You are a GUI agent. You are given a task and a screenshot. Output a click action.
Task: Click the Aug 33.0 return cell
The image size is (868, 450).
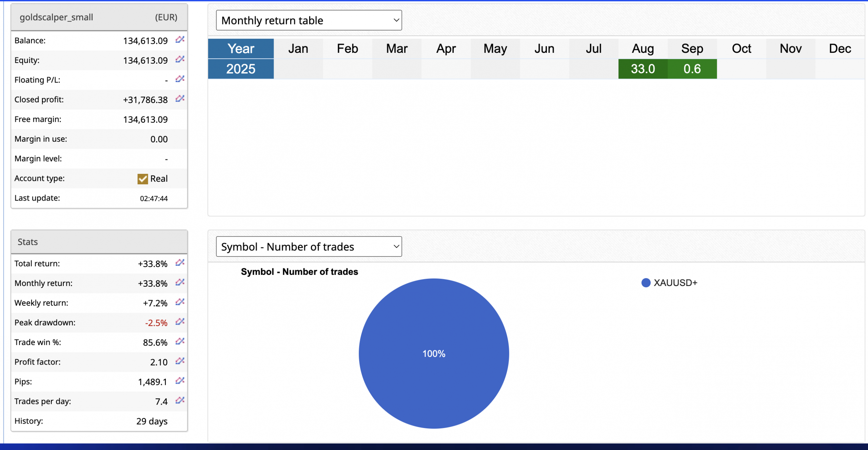(643, 69)
